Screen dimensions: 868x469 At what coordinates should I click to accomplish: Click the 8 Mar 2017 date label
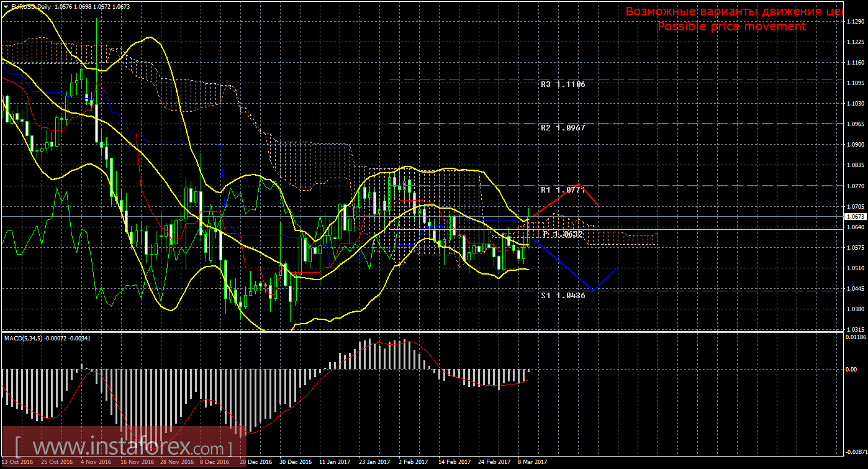tap(531, 463)
